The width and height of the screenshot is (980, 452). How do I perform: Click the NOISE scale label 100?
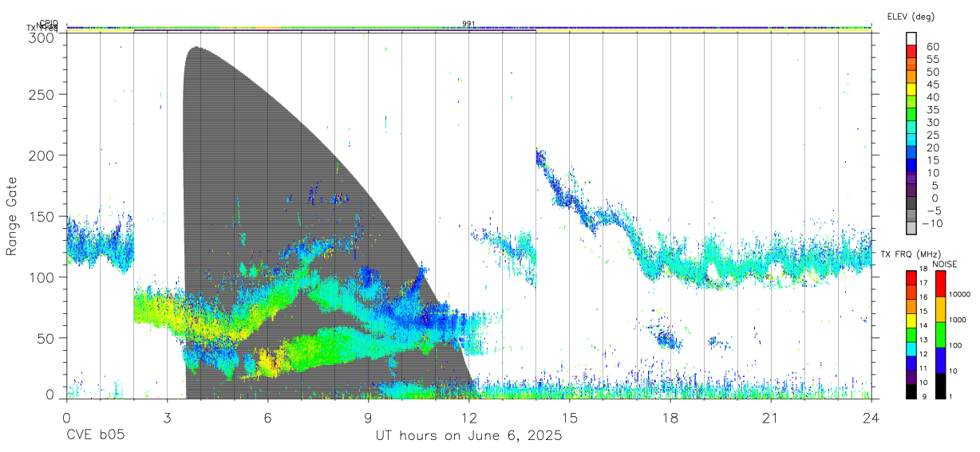click(956, 345)
